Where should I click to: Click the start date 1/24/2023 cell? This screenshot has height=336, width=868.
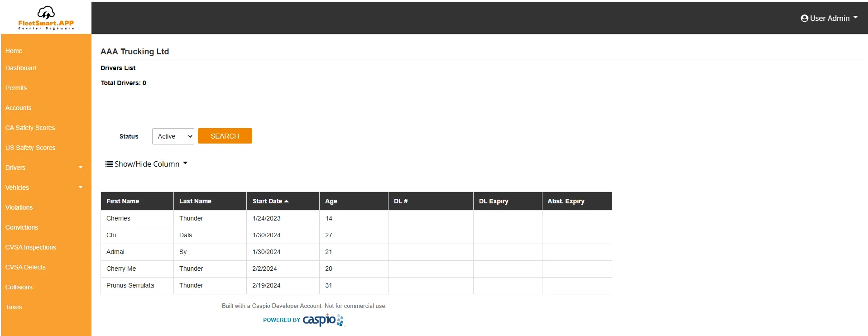[283, 218]
